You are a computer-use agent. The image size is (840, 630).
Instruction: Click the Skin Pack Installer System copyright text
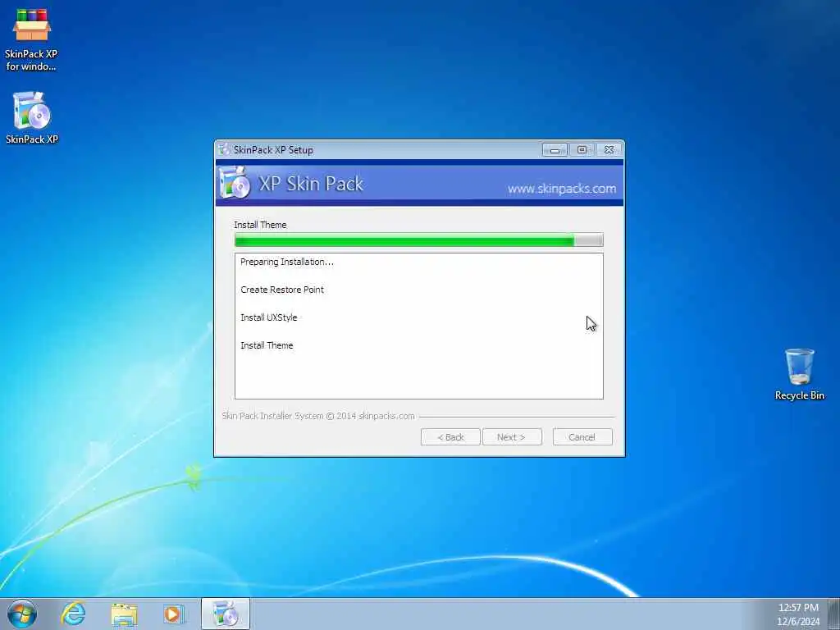[318, 416]
